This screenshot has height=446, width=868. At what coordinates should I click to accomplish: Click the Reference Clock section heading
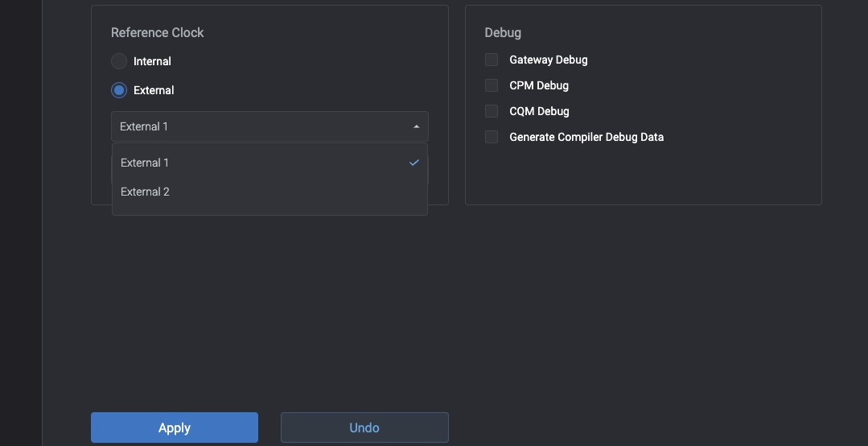tap(157, 32)
